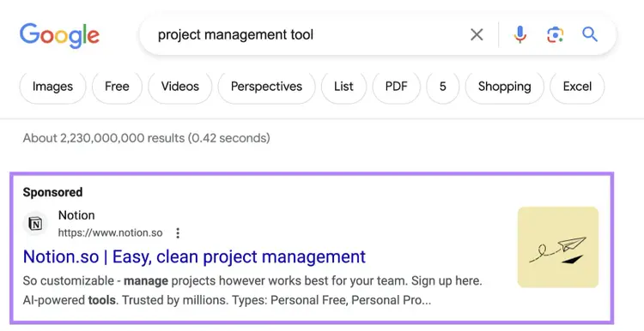Select the List filter chip
644x331 pixels.
(343, 87)
